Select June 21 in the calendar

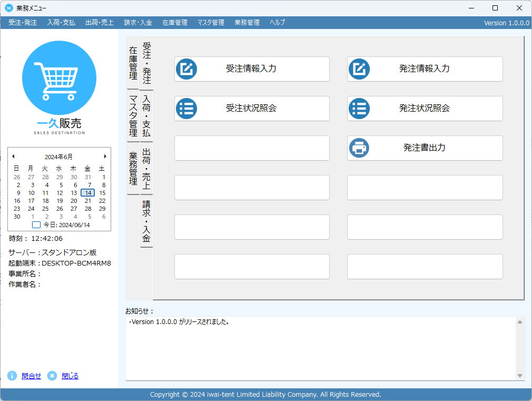88,201
